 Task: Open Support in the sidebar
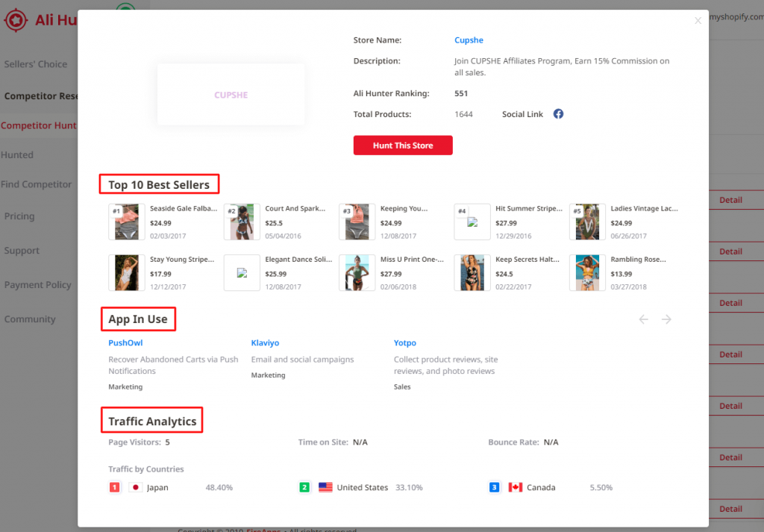click(x=22, y=251)
